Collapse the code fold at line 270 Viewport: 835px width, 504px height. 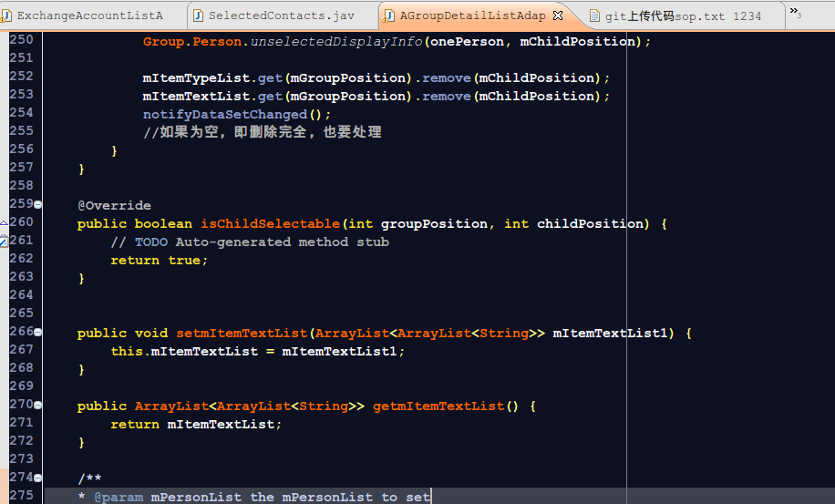pos(37,405)
